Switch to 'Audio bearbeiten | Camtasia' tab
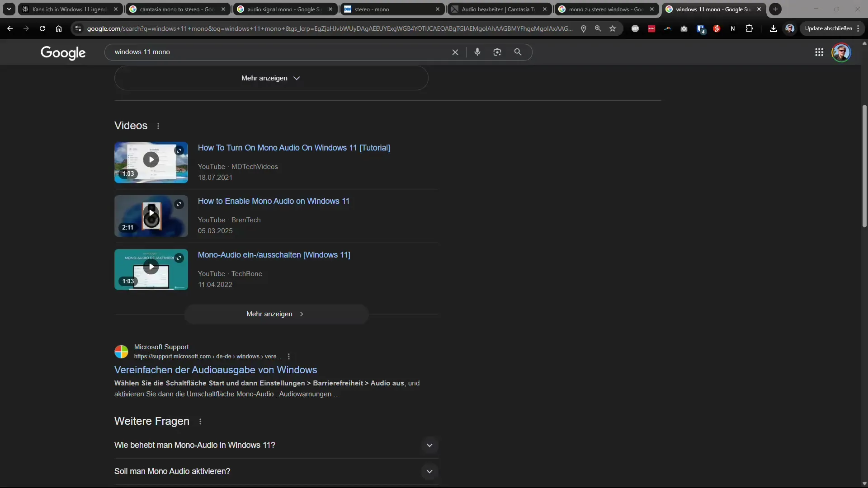 (x=499, y=9)
